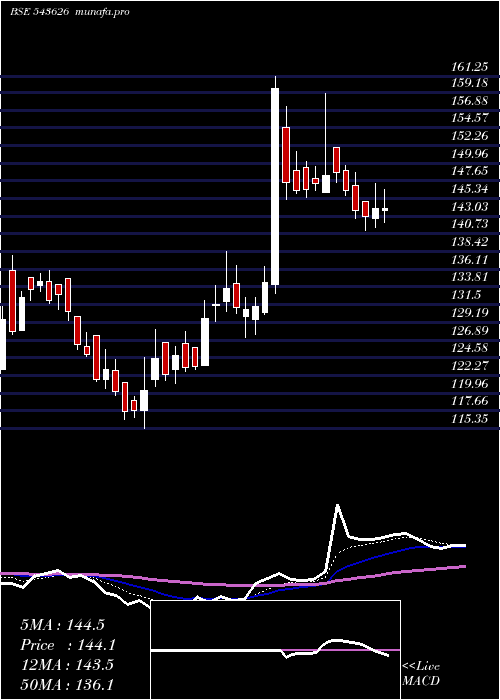500x700 pixels.
Task: Click the 124.58 price level label
Action: (x=470, y=348)
